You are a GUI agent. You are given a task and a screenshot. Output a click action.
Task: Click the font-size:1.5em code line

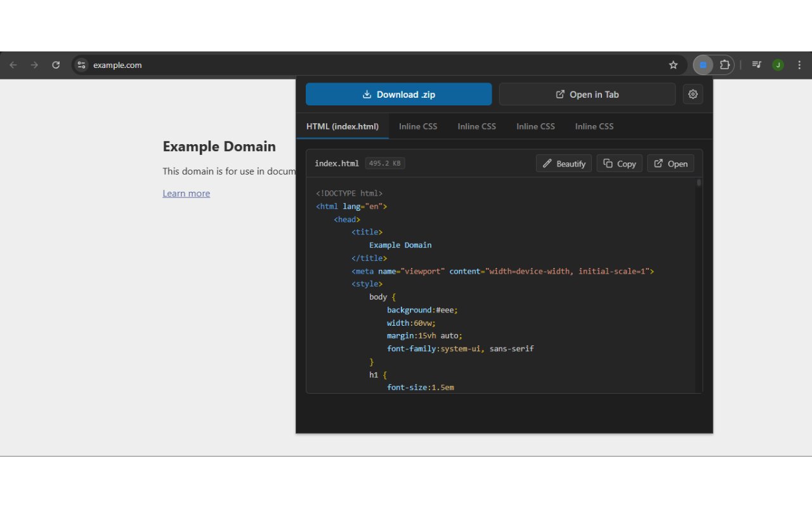point(421,387)
